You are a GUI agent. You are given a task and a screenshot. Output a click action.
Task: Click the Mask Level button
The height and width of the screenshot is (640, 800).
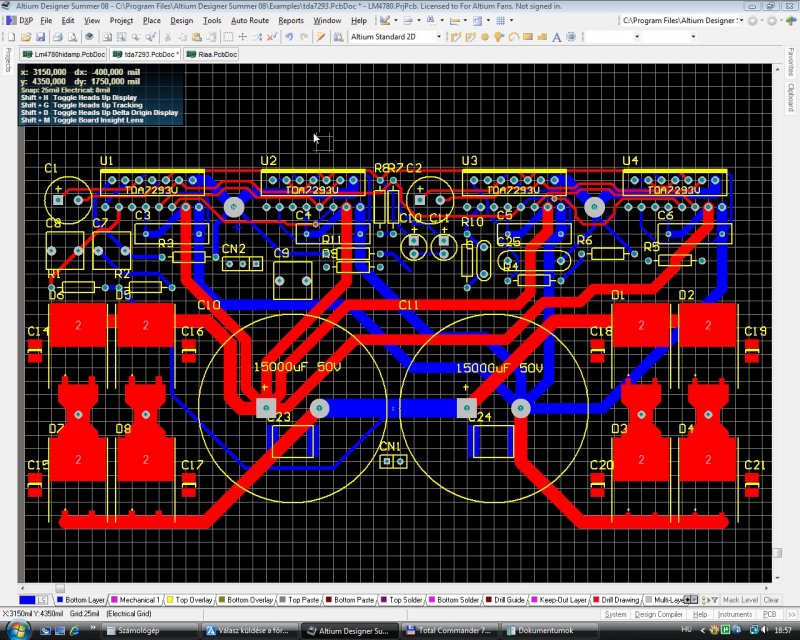tap(740, 600)
